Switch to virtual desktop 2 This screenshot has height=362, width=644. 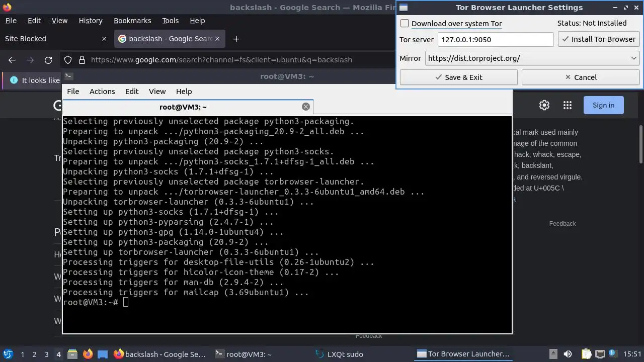[x=34, y=354]
